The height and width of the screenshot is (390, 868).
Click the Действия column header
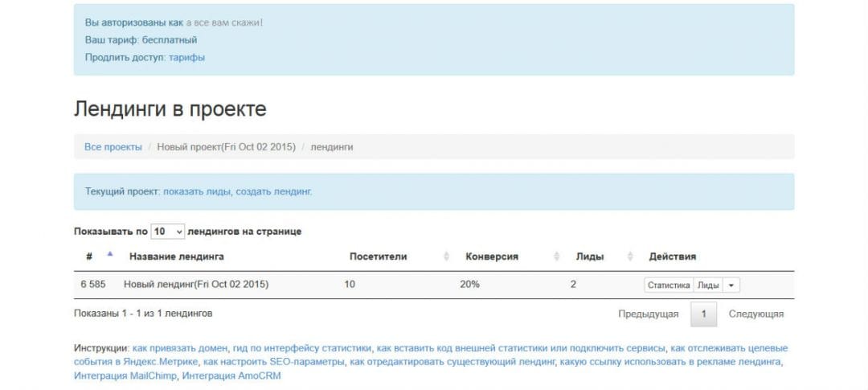(672, 257)
